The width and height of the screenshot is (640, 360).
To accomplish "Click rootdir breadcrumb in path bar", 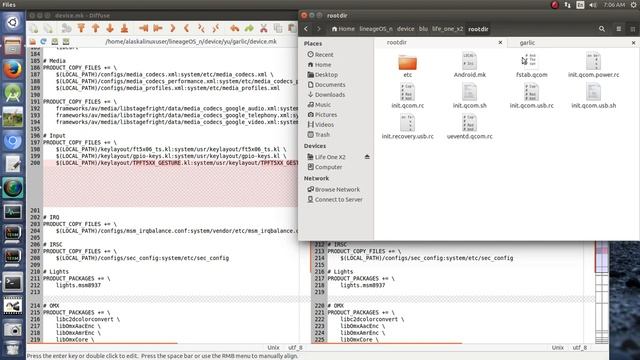I will (x=478, y=29).
